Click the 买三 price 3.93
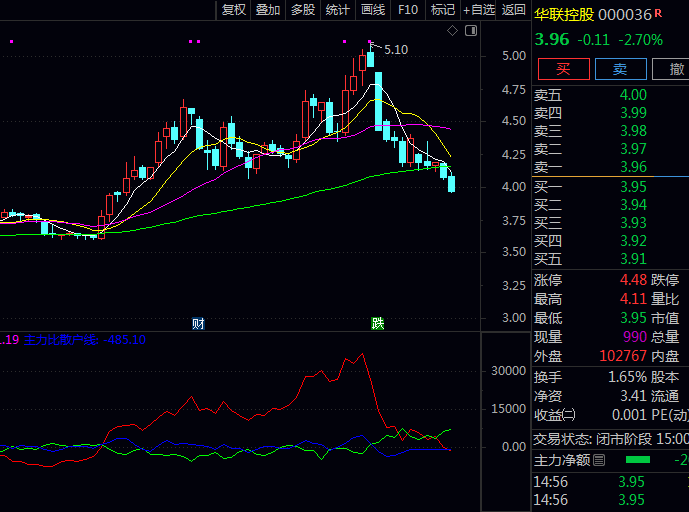 point(633,223)
